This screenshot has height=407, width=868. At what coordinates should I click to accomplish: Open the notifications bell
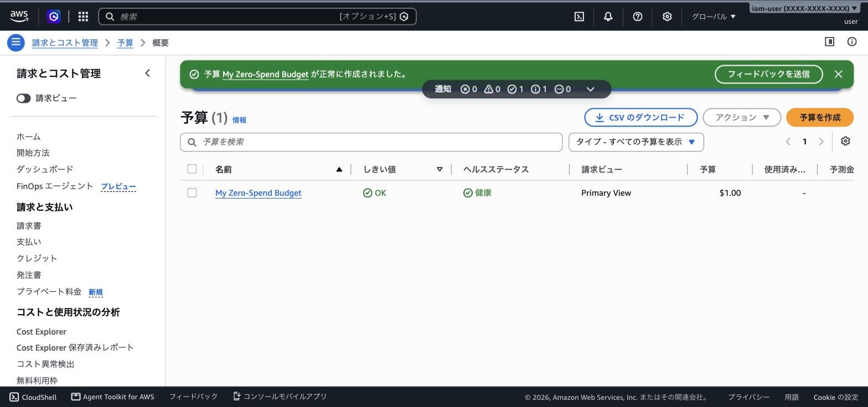pos(608,17)
